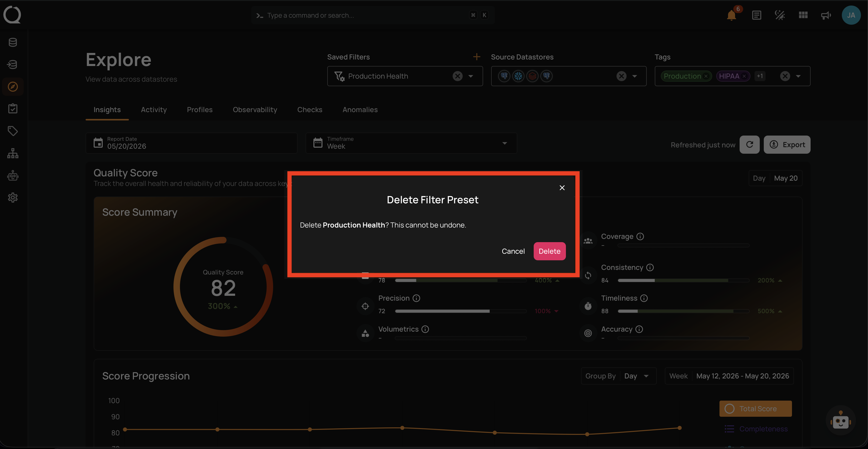
Task: Click the Precision score progress bar
Action: (461, 311)
